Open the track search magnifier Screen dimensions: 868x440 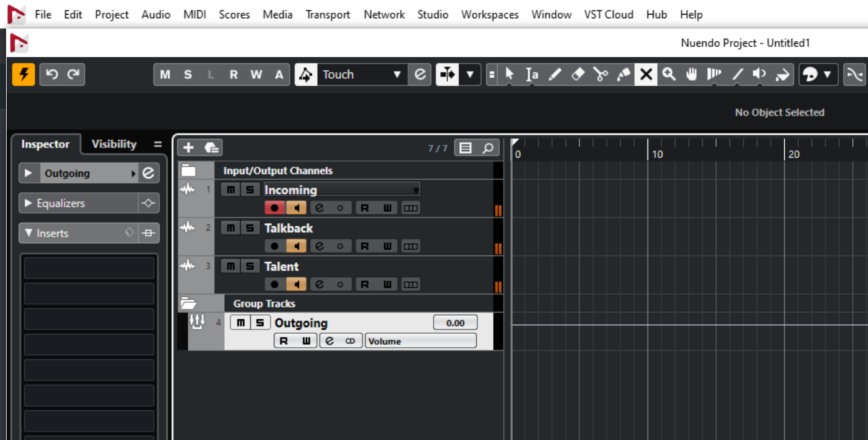point(488,147)
